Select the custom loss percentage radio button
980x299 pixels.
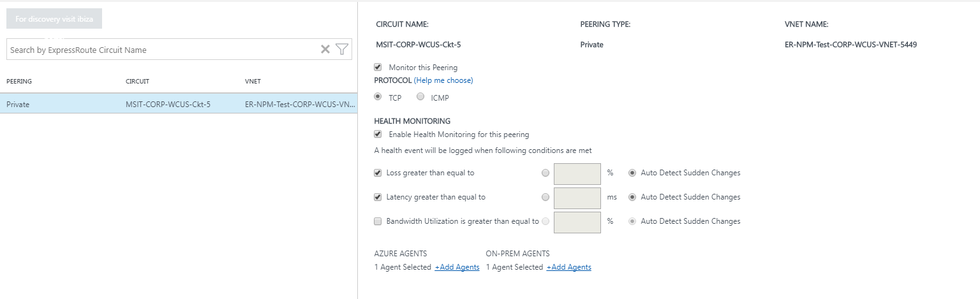[x=545, y=173]
